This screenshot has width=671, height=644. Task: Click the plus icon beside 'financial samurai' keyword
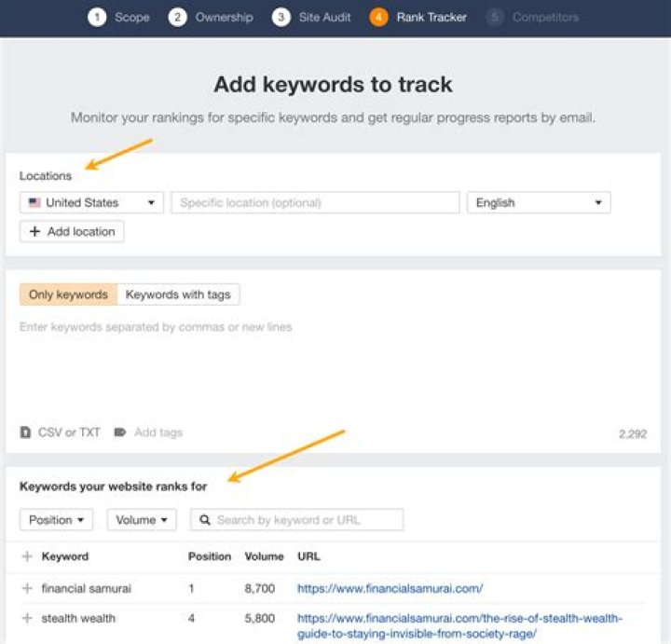pos(27,588)
